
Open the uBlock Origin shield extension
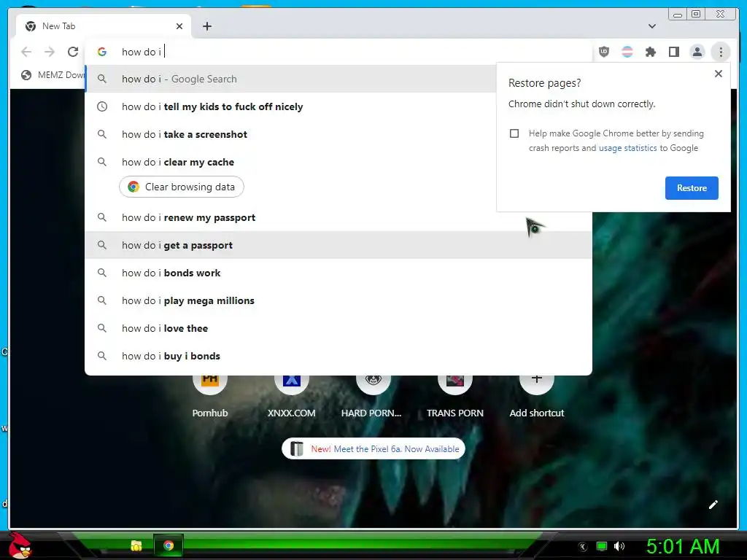coord(604,52)
